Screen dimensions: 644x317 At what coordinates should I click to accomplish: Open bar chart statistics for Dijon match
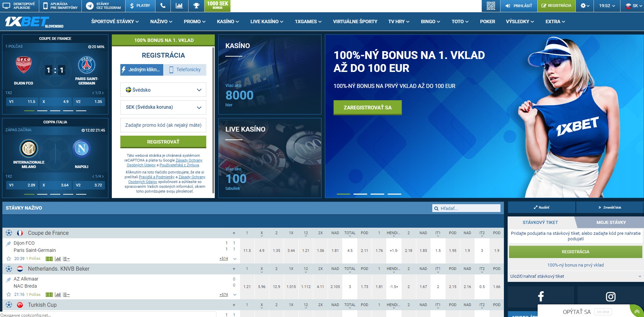pyautogui.click(x=58, y=259)
